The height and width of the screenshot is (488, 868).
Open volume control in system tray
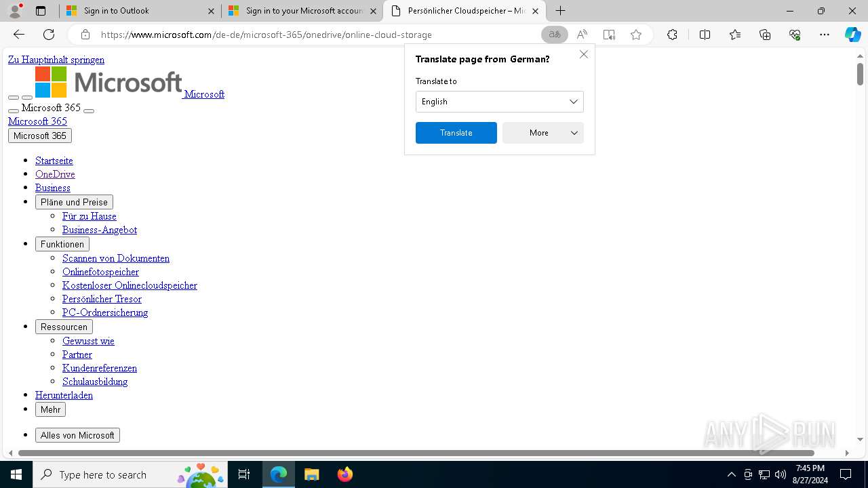(x=780, y=474)
